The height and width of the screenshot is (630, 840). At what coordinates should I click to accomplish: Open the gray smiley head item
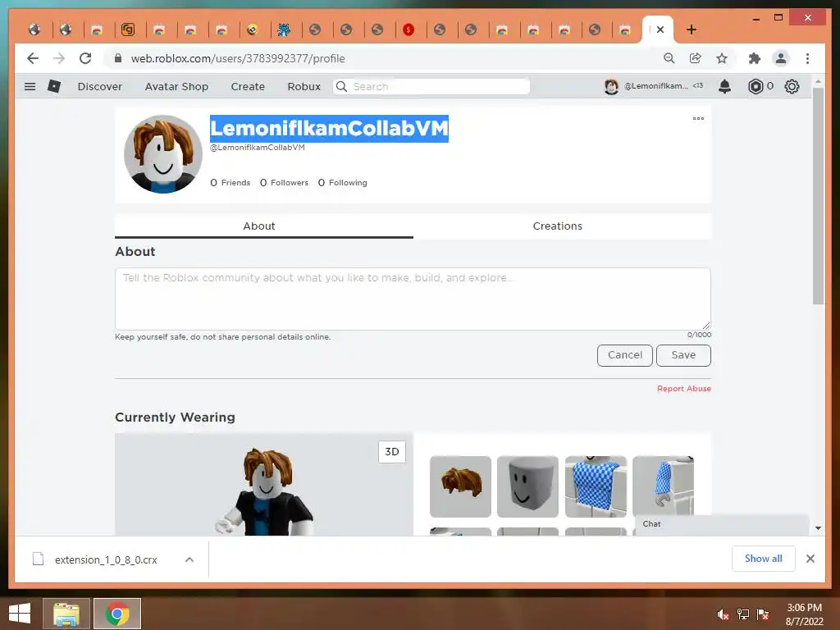tap(527, 486)
